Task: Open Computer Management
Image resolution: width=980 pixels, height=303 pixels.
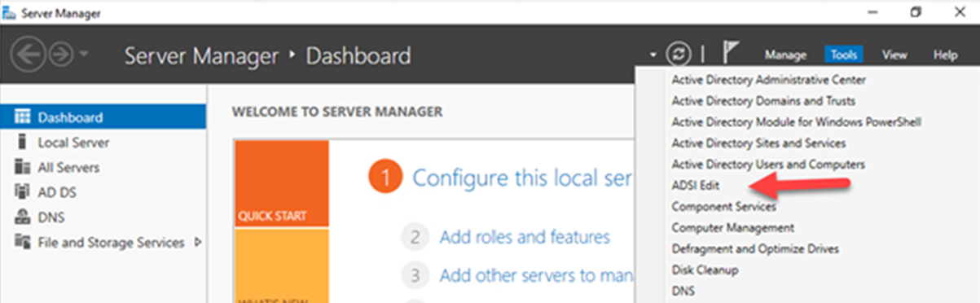Action: (732, 228)
